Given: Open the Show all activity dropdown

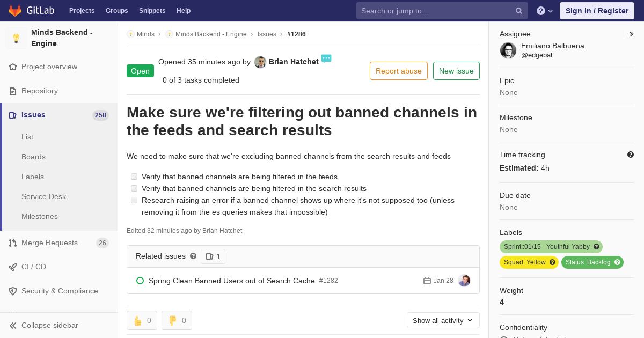Looking at the screenshot, I should point(443,320).
